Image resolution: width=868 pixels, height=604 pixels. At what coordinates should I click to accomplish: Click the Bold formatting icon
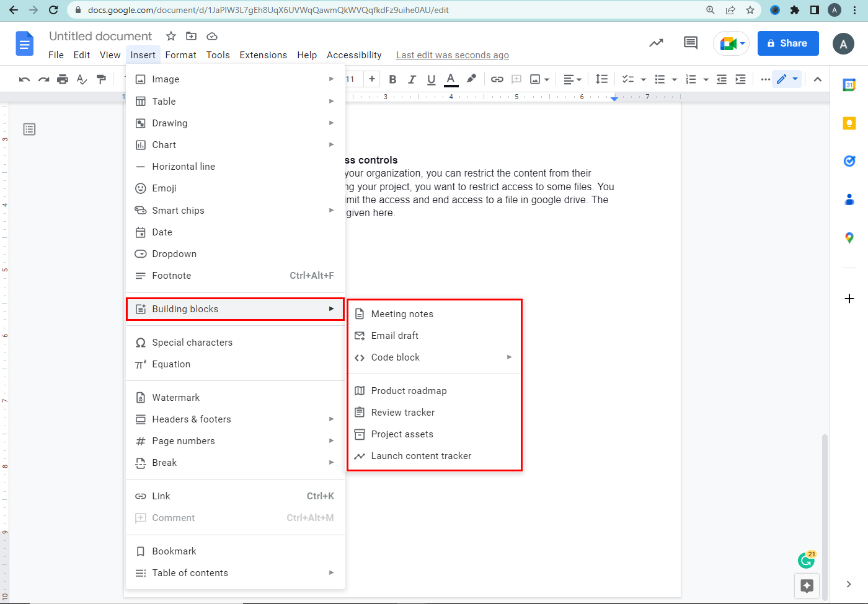tap(392, 79)
